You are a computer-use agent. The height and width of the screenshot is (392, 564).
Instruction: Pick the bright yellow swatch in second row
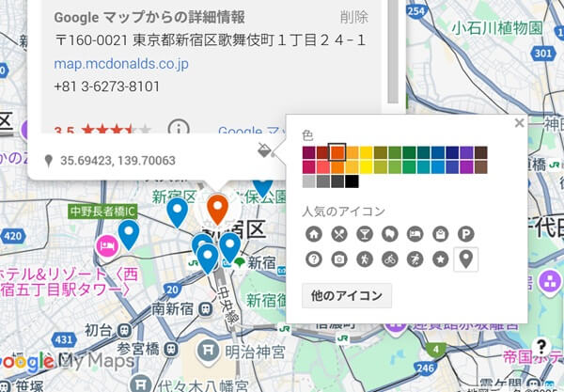[367, 167]
